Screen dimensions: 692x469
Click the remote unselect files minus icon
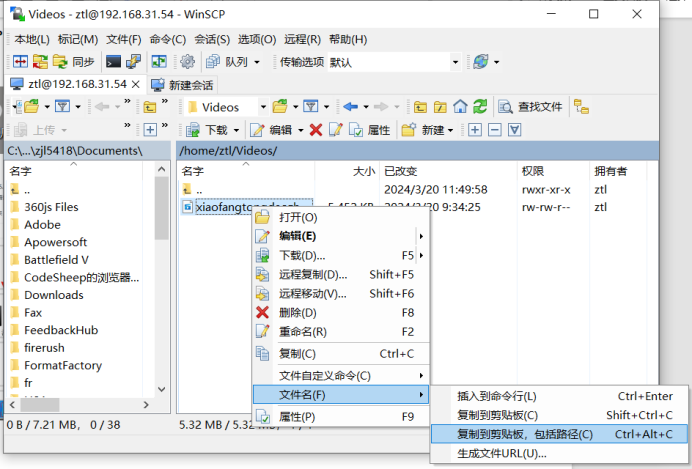coord(495,130)
